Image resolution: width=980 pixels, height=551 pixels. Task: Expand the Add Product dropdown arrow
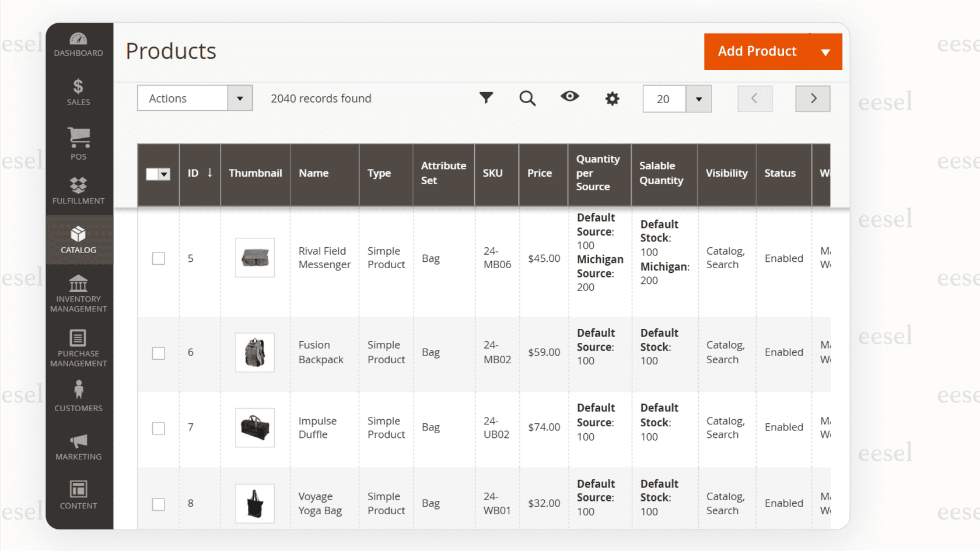[826, 51]
